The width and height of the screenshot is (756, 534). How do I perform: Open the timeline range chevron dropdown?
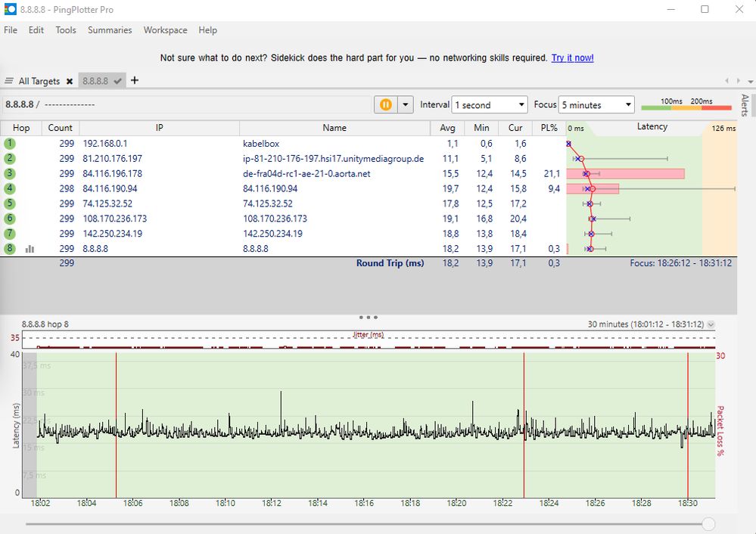[711, 324]
